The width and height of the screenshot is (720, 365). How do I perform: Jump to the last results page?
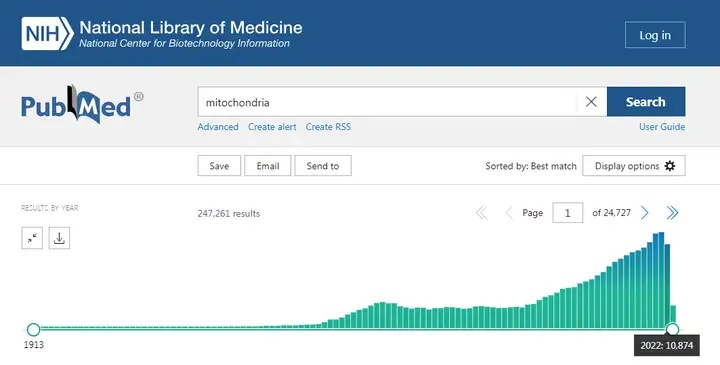pos(672,213)
